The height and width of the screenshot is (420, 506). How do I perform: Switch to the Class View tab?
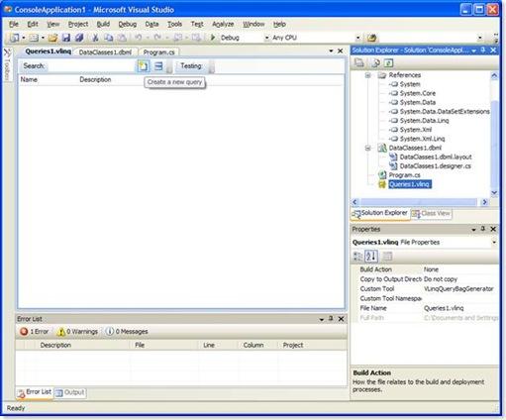coord(432,213)
